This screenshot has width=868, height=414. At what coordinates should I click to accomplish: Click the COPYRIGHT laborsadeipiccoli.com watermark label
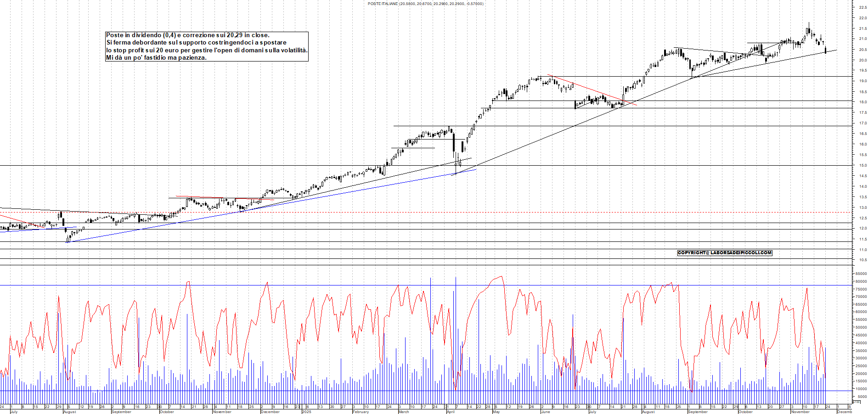725,253
